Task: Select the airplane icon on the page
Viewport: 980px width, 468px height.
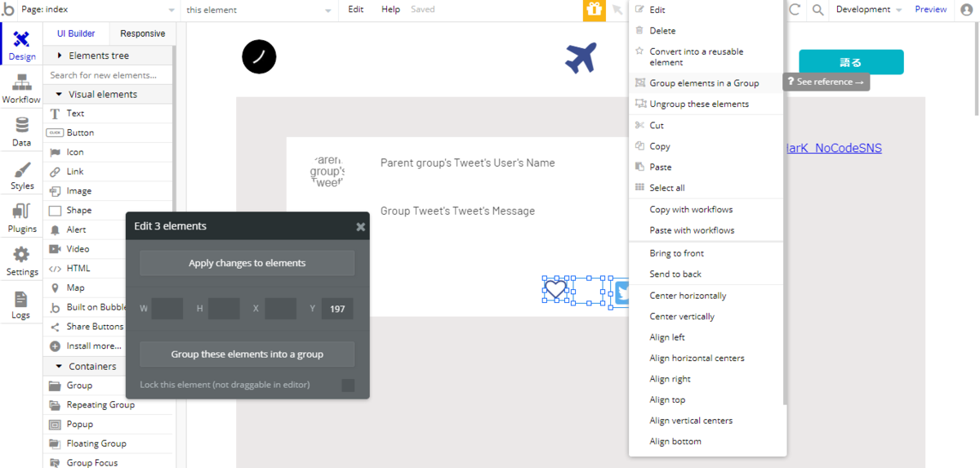Action: pyautogui.click(x=581, y=58)
